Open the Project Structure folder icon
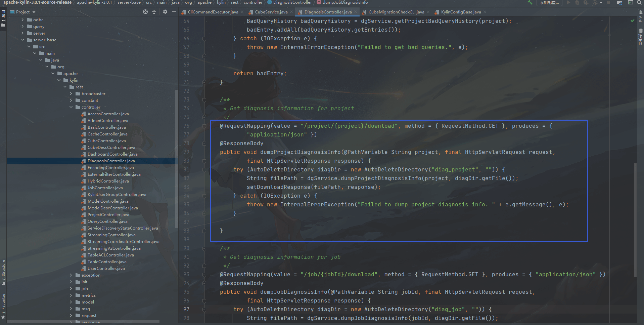Image resolution: width=644 pixels, height=325 pixels. tap(619, 2)
